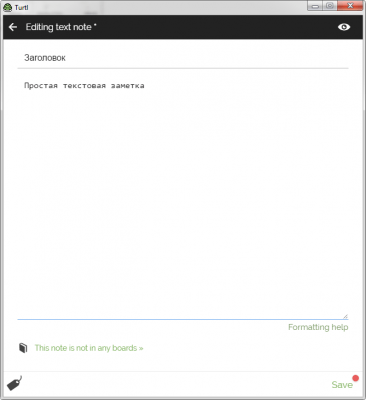
Task: Click the 'Editing text note' header title
Action: tap(61, 27)
